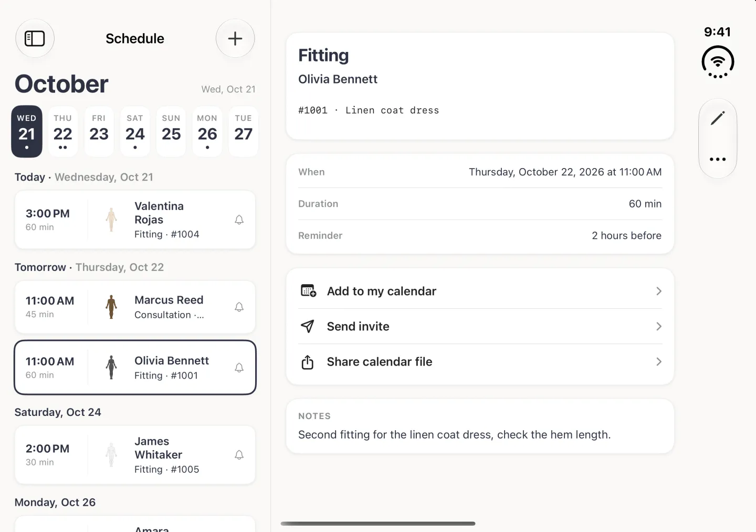Click the Add to my calendar icon
This screenshot has width=756, height=532.
click(x=308, y=291)
